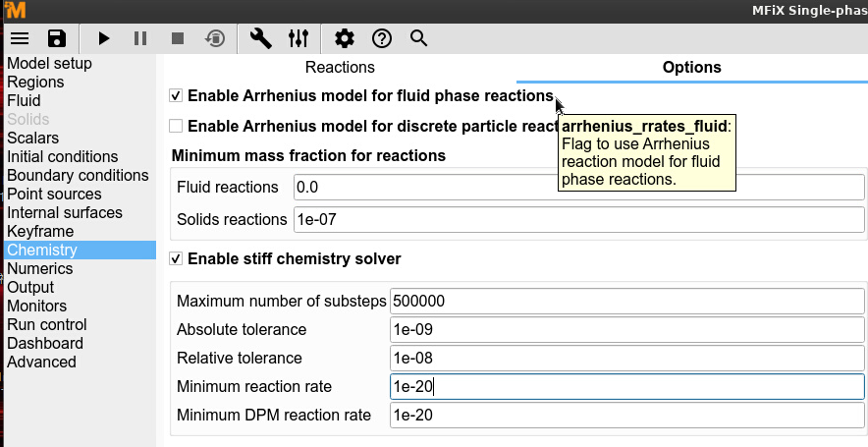This screenshot has height=447, width=868.
Task: Disable Arrhenius model for fluid phase reactions
Action: (x=176, y=96)
